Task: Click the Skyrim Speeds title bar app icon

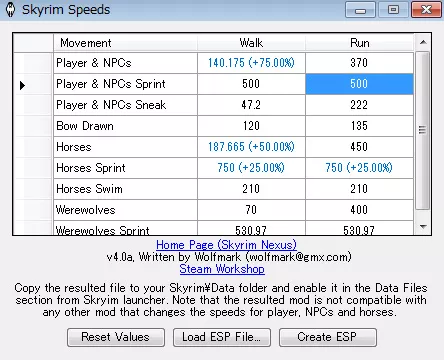Action: click(11, 10)
